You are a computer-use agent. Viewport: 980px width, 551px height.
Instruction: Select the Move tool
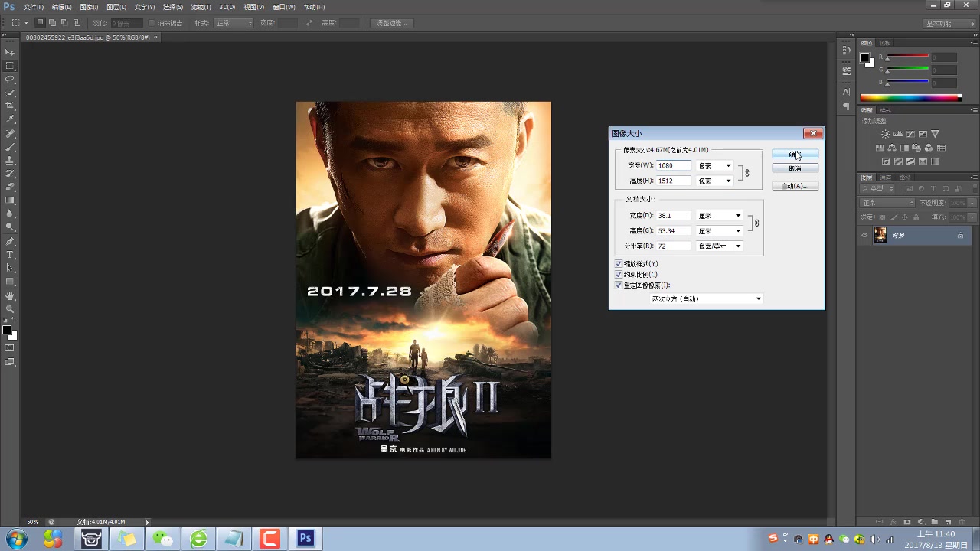click(x=10, y=52)
